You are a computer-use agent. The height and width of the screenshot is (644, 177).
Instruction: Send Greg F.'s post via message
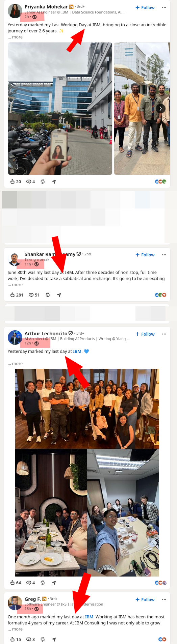click(54, 639)
